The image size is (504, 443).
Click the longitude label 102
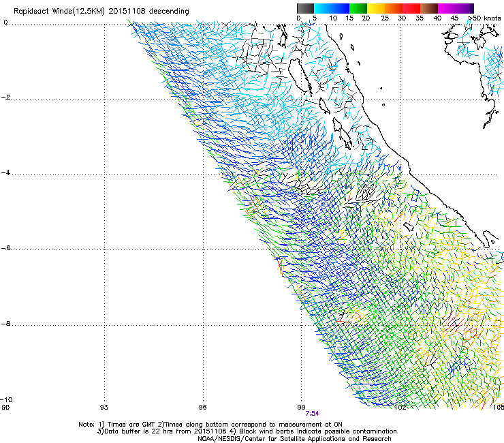pos(400,408)
